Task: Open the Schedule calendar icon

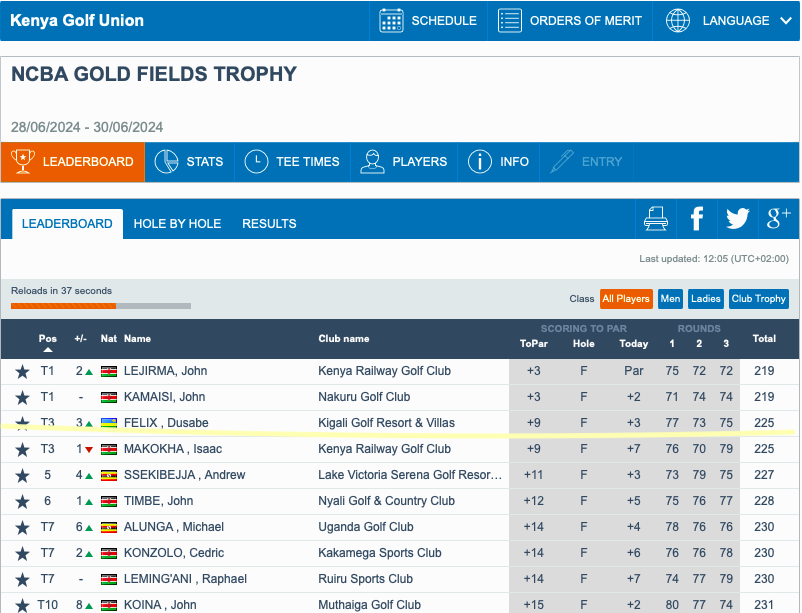Action: [391, 20]
